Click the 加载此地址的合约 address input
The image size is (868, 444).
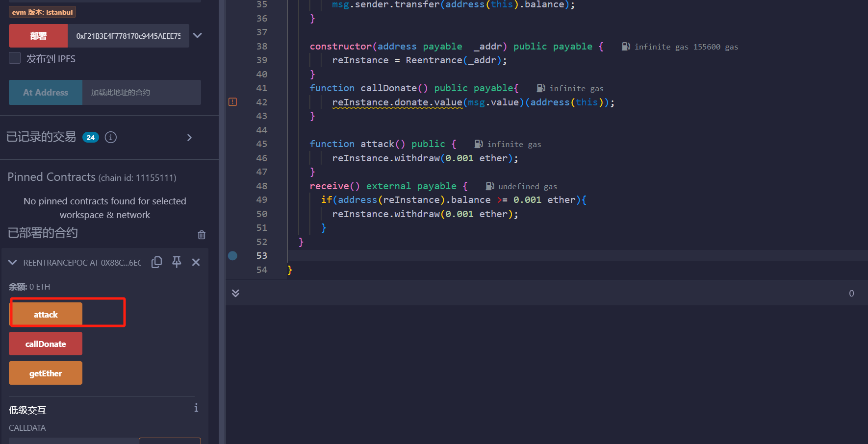(142, 92)
